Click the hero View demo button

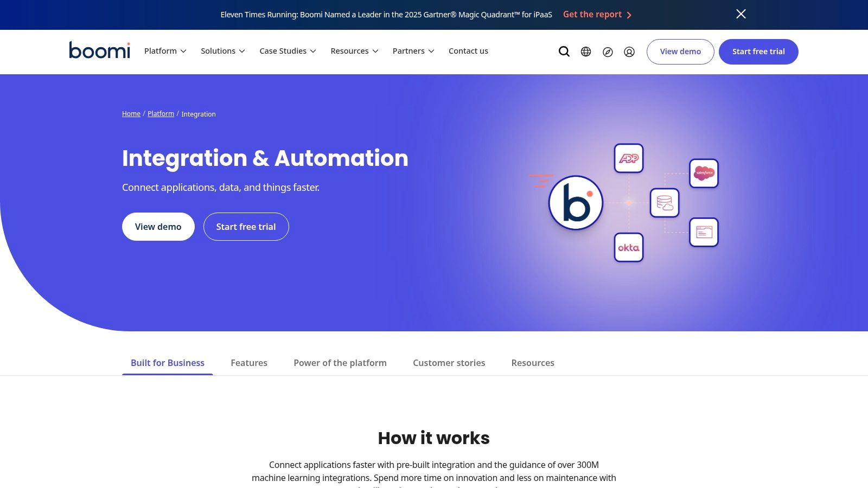pyautogui.click(x=158, y=227)
